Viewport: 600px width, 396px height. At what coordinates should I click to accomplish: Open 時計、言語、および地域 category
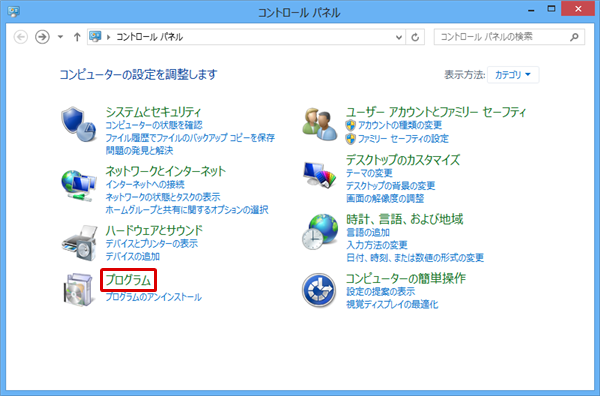[404, 219]
